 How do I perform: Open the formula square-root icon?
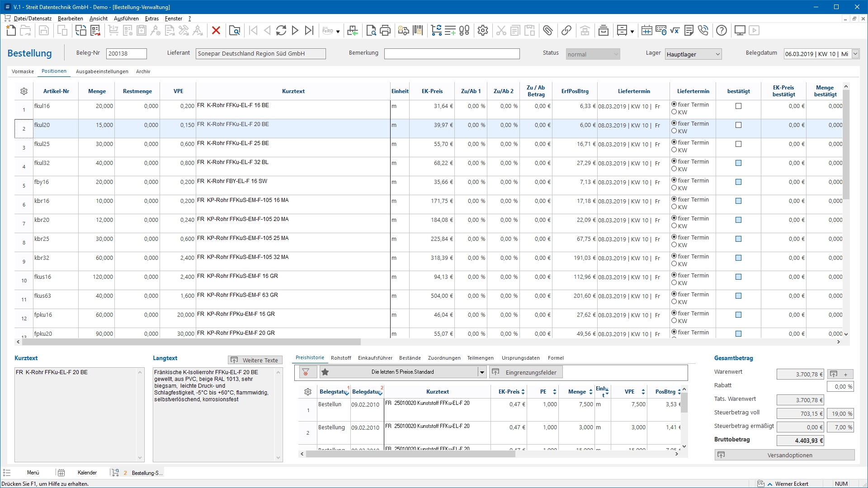coord(675,31)
